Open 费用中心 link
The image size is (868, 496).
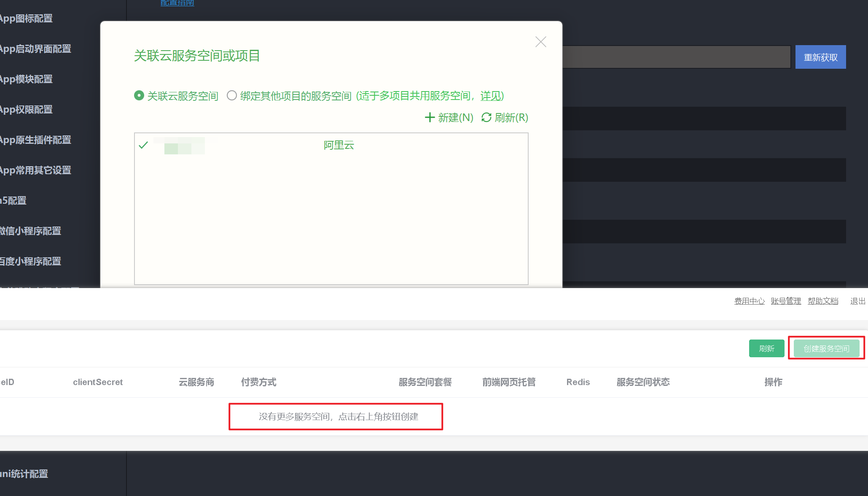point(749,301)
